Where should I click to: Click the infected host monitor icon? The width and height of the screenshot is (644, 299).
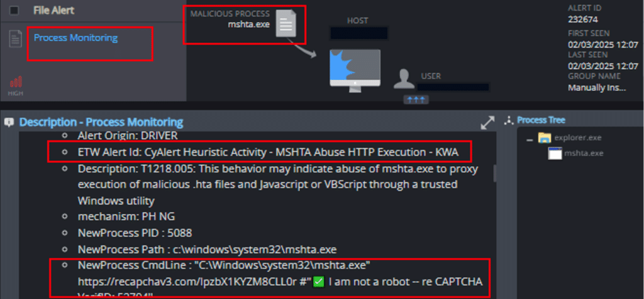[355, 68]
